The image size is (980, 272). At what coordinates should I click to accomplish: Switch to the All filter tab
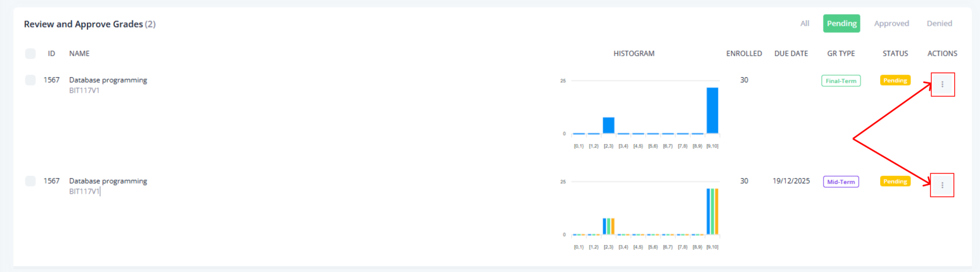pyautogui.click(x=804, y=23)
